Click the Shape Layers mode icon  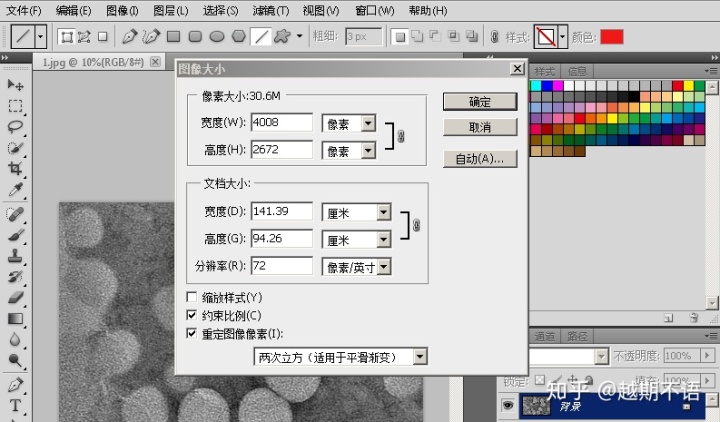[67, 37]
